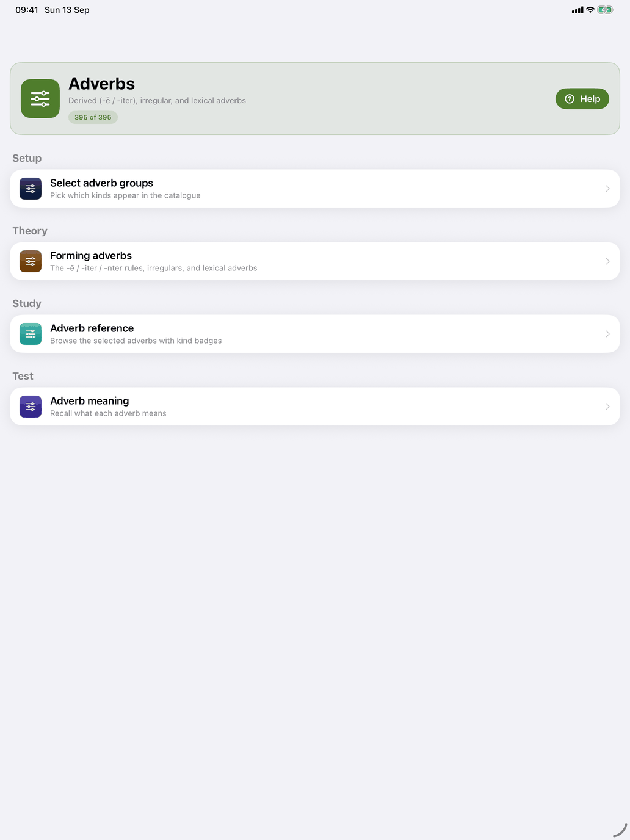Click the teal Adverb reference icon
This screenshot has width=630, height=840.
click(x=31, y=334)
